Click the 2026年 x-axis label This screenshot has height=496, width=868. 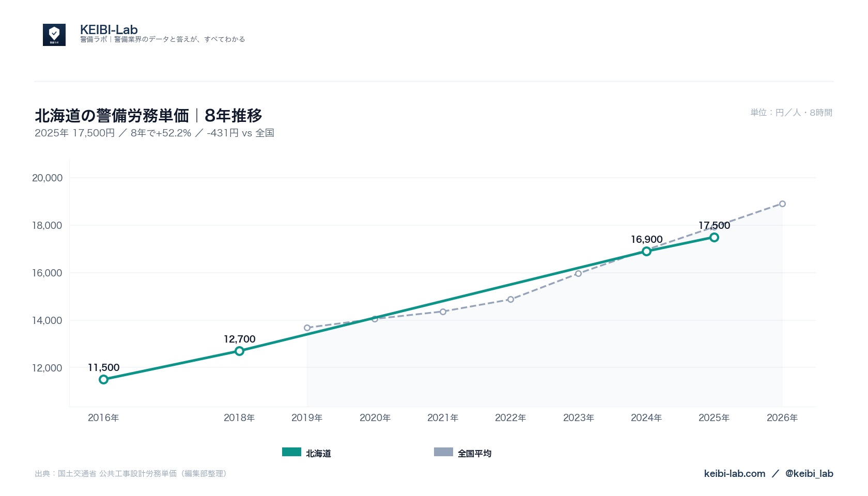click(x=782, y=417)
